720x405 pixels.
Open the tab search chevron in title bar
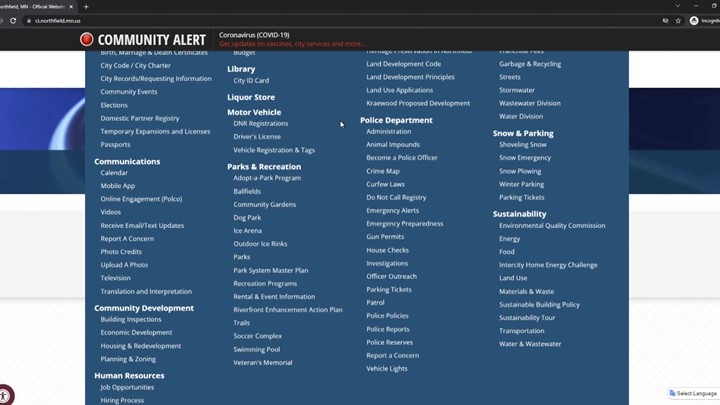point(677,6)
